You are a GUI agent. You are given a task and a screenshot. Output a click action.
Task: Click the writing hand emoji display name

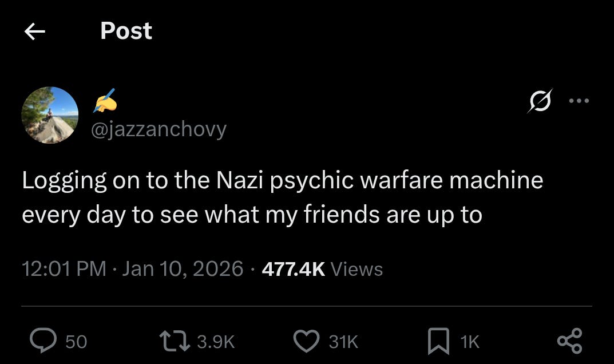[x=105, y=101]
